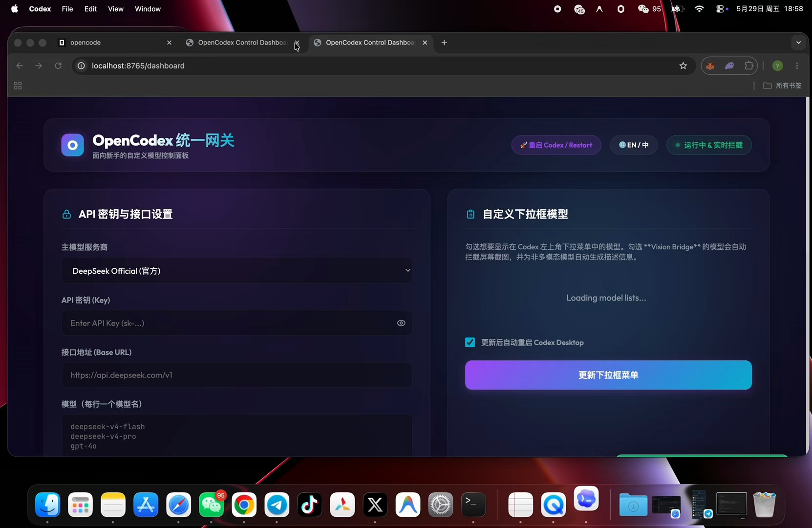The width and height of the screenshot is (812, 528).
Task: Open the File menu
Action: pos(67,9)
